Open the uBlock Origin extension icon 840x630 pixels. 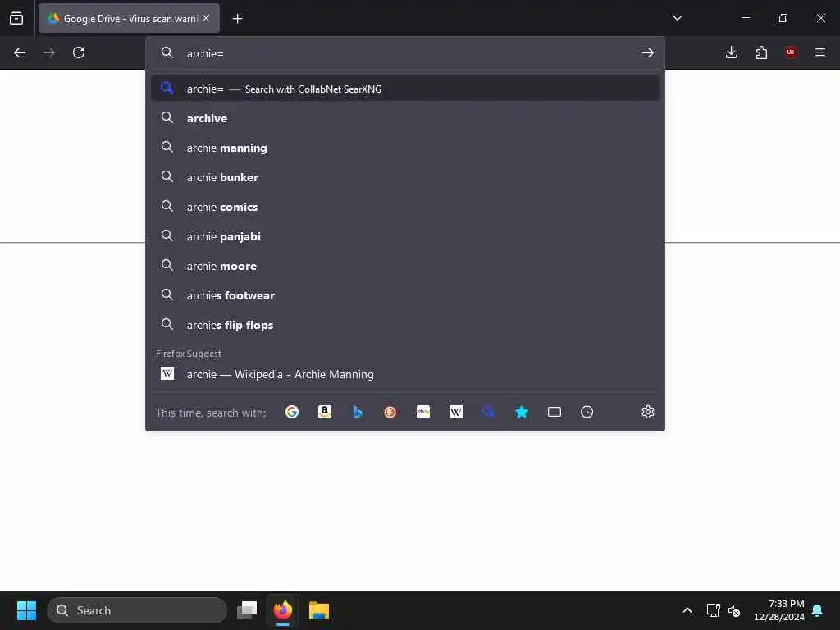pos(791,52)
